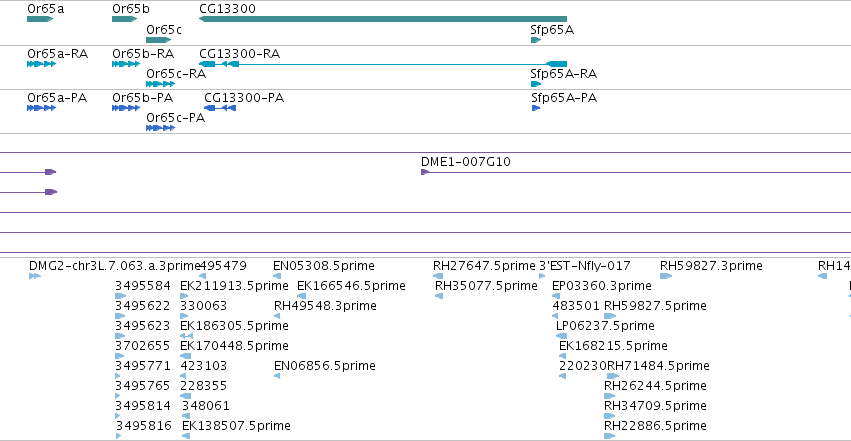This screenshot has height=441, width=851.
Task: Select the DME1-007G10 feature start arrow
Action: 425,172
